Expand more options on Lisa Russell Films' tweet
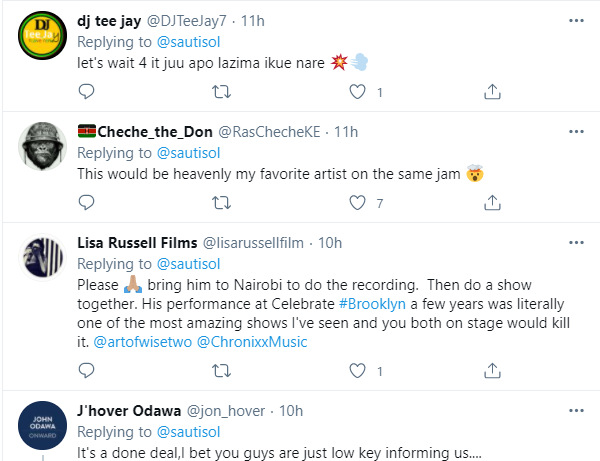This screenshot has height=461, width=600. pos(575,242)
